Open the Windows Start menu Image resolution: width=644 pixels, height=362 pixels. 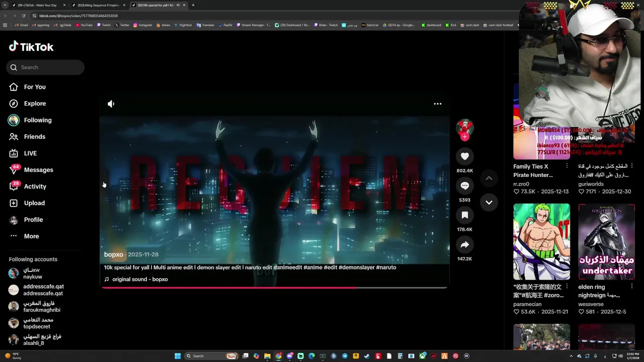pyautogui.click(x=178, y=356)
